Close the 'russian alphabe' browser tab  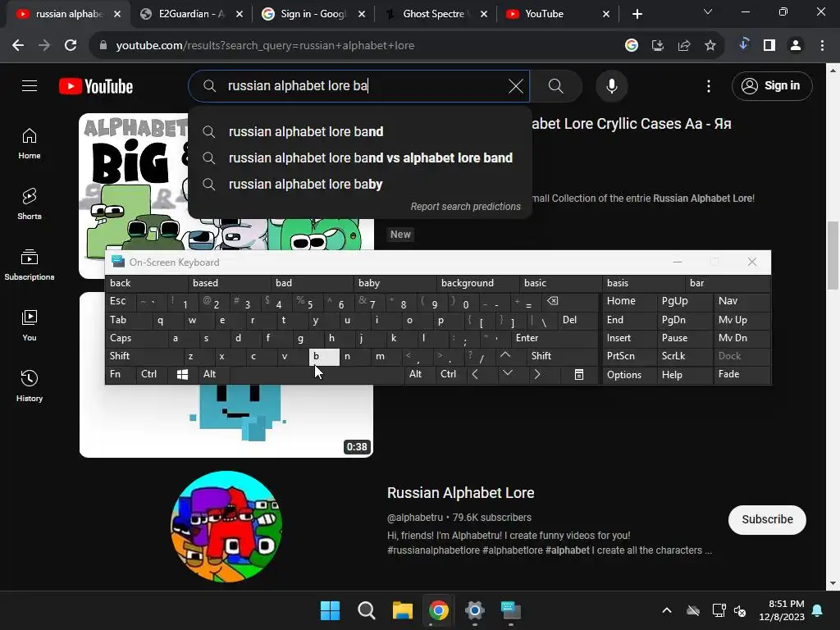pos(117,14)
